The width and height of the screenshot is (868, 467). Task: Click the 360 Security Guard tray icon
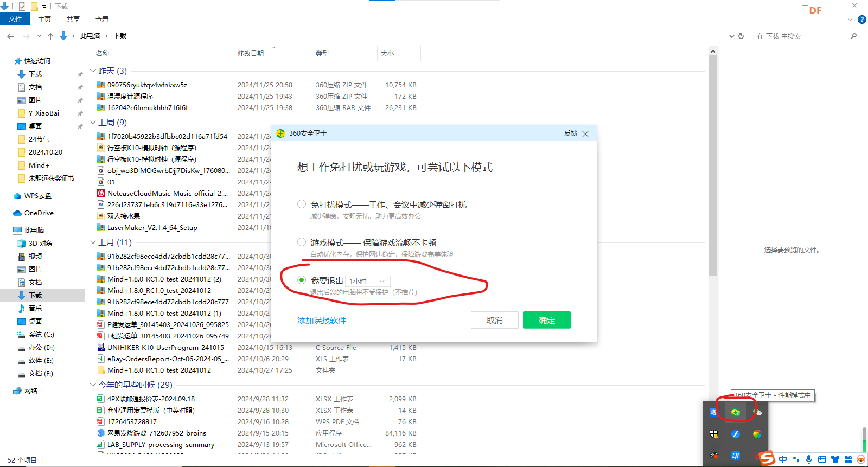tap(735, 412)
